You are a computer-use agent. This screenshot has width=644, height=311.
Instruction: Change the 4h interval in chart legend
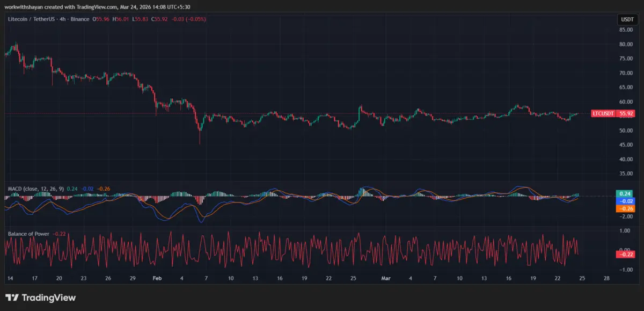(66, 19)
